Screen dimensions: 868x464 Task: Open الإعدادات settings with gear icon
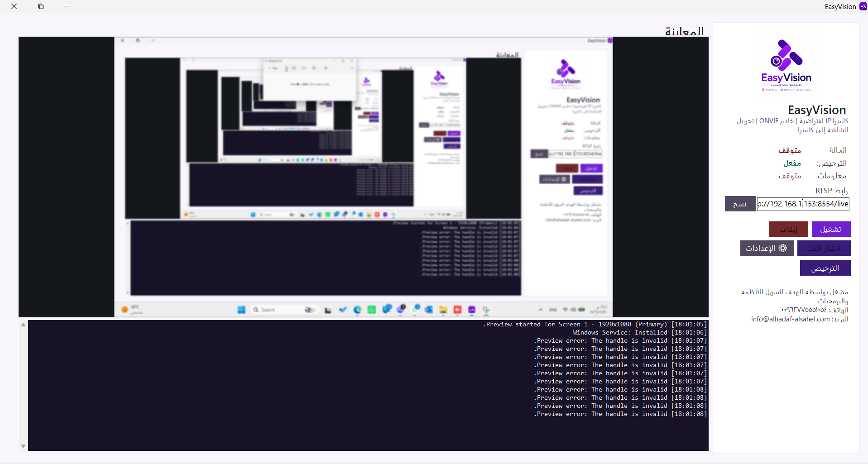[x=767, y=248]
